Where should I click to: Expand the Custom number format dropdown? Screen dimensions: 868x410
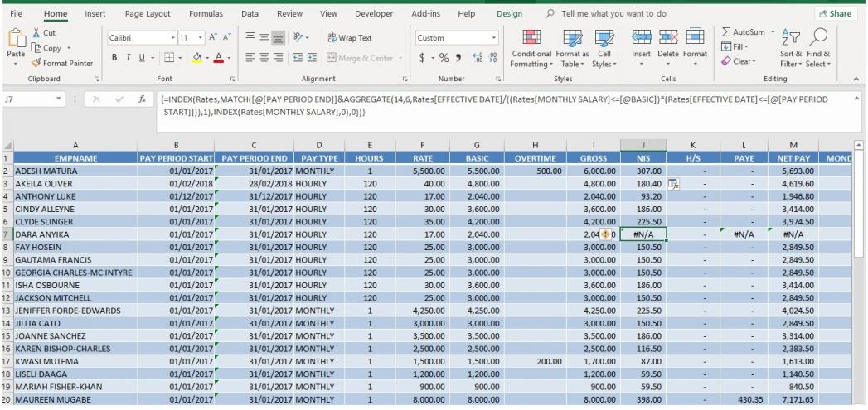click(x=494, y=38)
